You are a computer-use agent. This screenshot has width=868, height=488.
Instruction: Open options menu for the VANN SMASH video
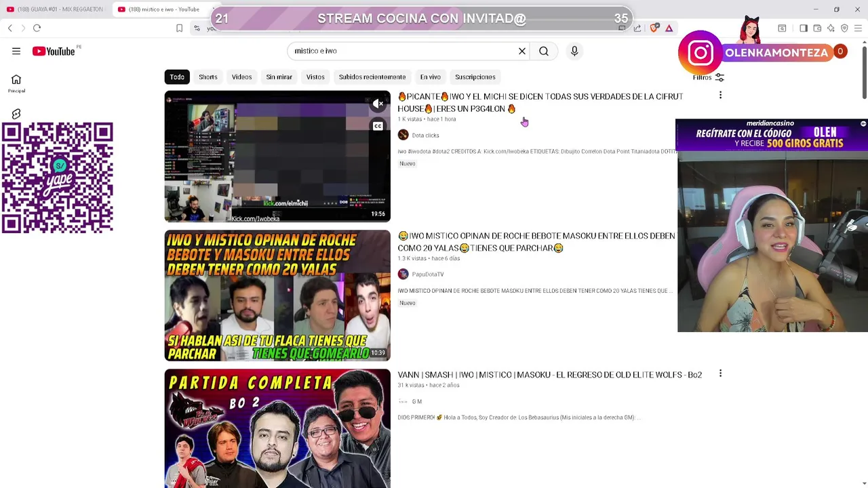[x=720, y=373]
